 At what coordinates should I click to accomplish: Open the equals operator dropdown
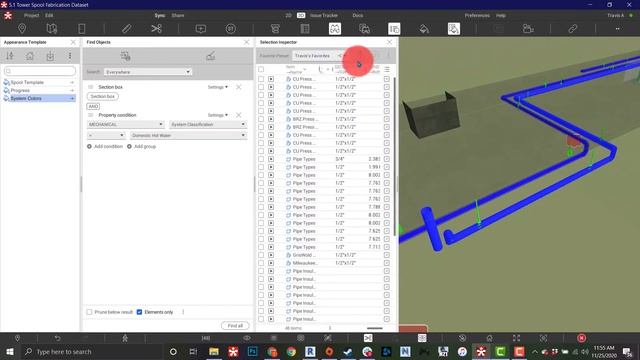click(106, 136)
